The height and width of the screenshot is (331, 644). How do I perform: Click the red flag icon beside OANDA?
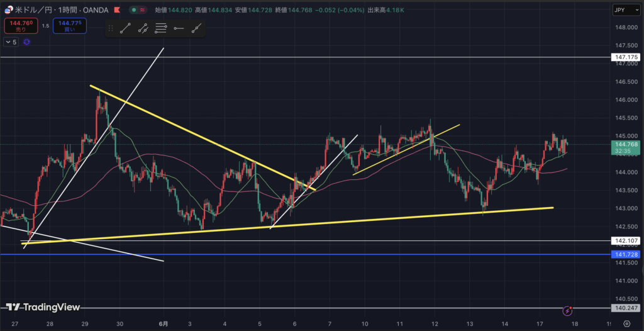(x=117, y=9)
